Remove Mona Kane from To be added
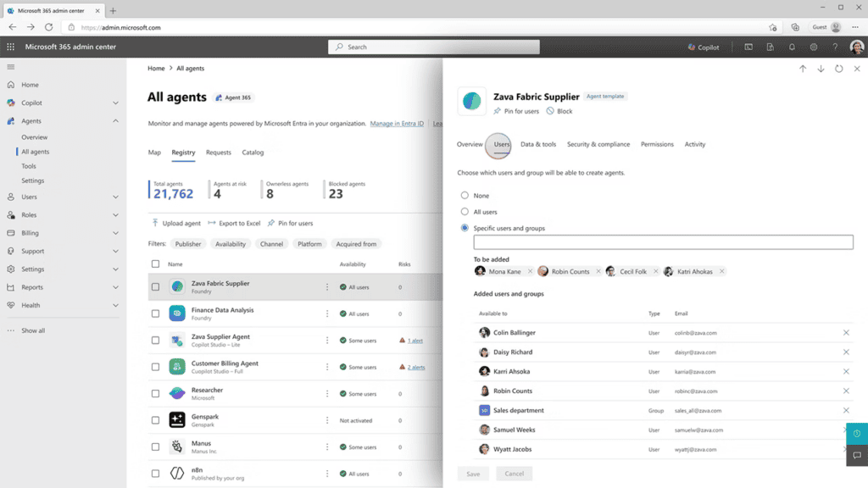The height and width of the screenshot is (488, 868). point(530,272)
